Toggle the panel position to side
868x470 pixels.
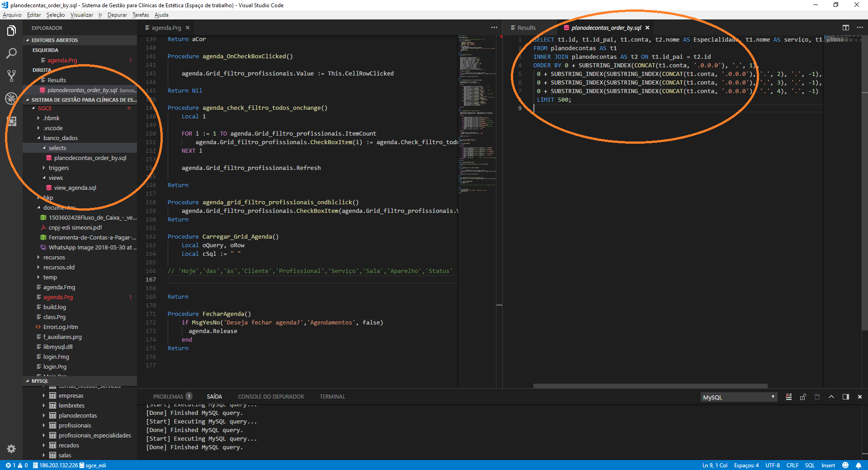click(845, 397)
